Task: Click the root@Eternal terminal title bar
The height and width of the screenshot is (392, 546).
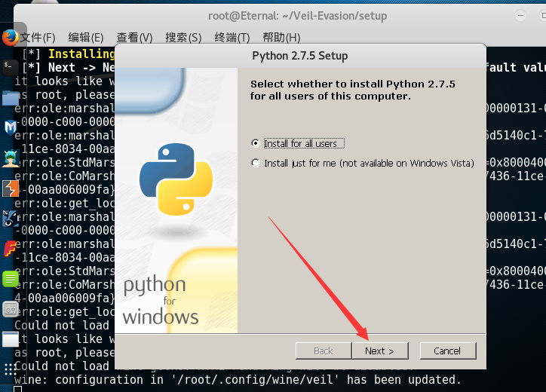Action: click(x=298, y=16)
